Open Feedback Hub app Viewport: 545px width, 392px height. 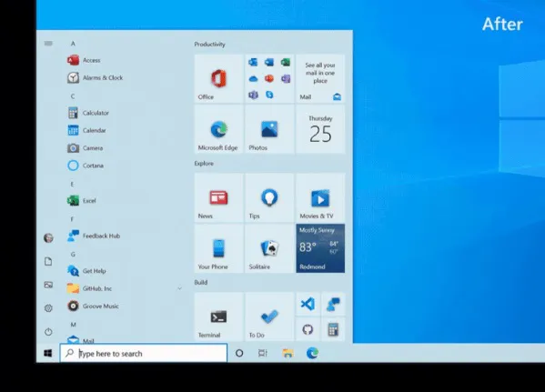click(94, 236)
